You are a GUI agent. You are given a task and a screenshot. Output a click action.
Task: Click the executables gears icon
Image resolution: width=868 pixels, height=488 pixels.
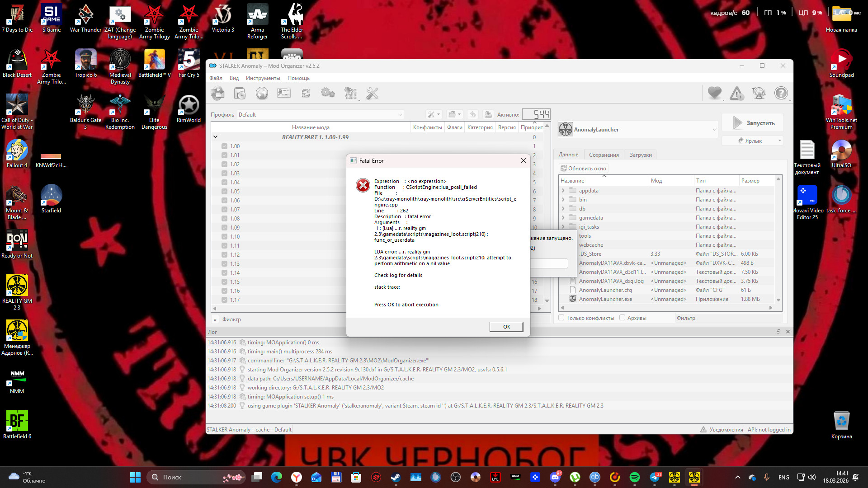click(328, 94)
